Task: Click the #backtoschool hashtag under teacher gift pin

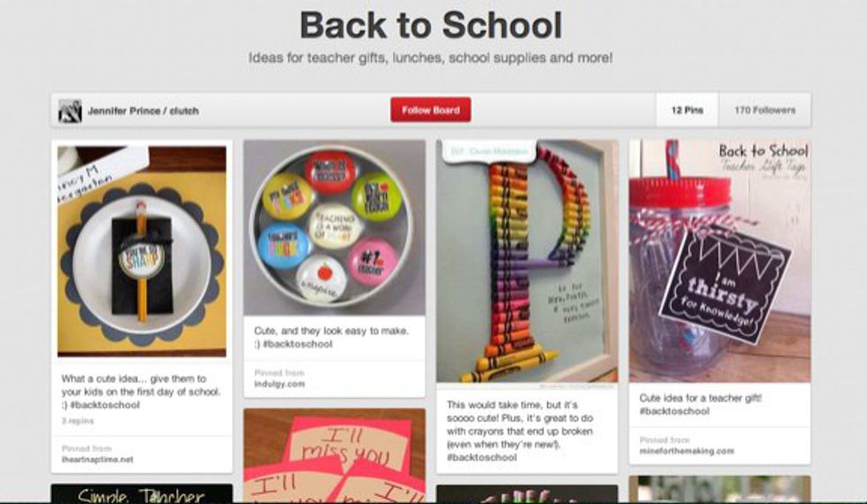Action: pyautogui.click(x=674, y=411)
